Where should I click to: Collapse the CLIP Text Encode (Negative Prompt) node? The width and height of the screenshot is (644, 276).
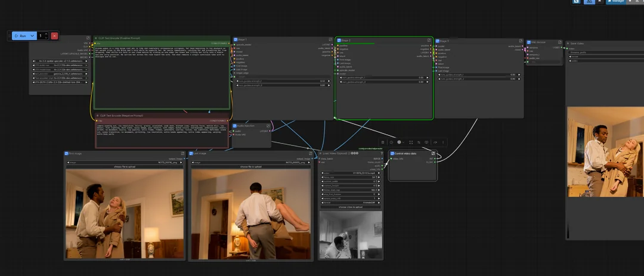[98, 116]
